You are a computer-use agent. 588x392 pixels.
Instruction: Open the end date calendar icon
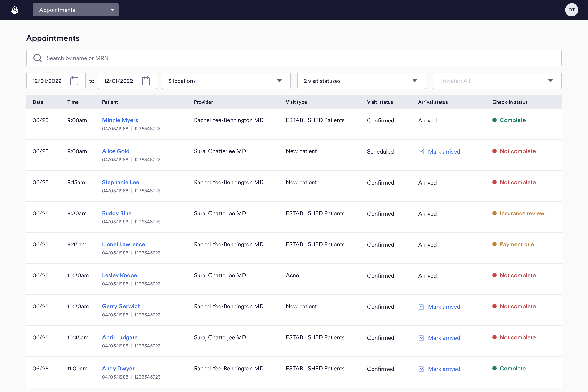point(146,81)
